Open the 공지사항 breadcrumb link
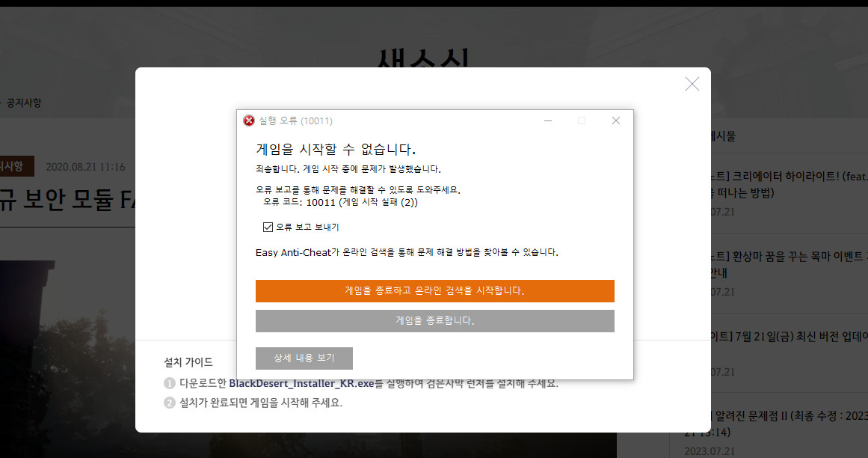 point(24,103)
